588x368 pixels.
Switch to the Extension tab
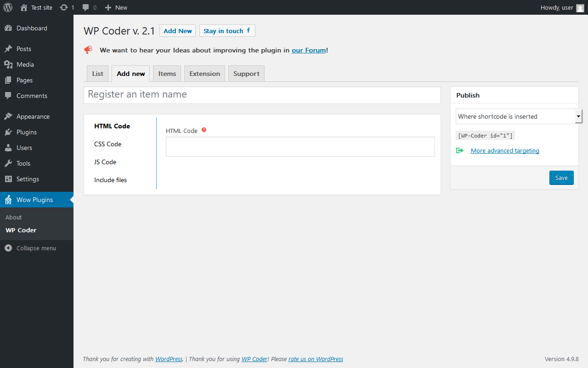[x=204, y=74]
